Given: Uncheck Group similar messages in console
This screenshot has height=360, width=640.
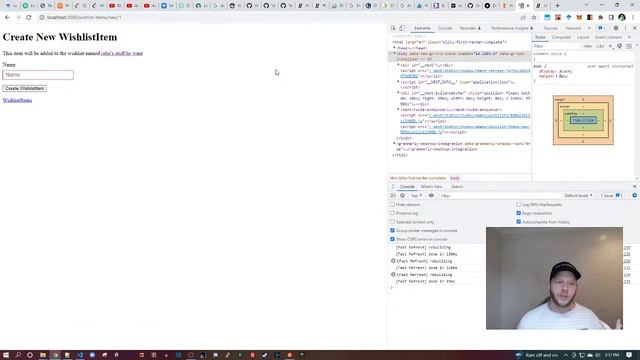Looking at the screenshot, I should coord(392,231).
